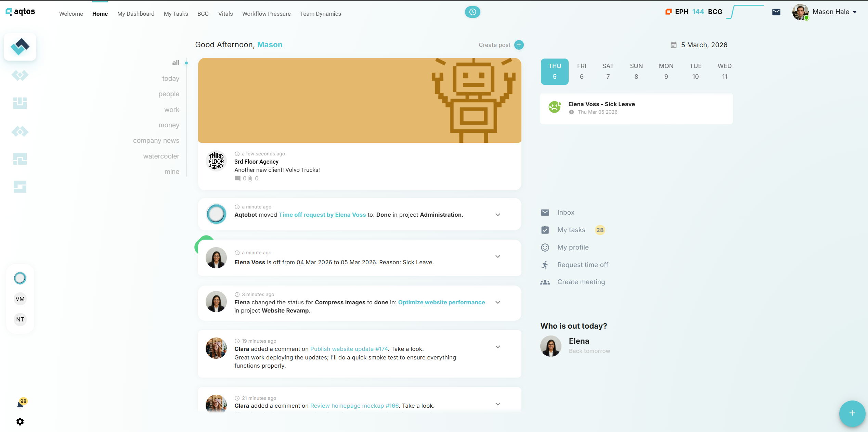
Task: Open the Mason Hale user dropdown arrow
Action: pos(855,12)
